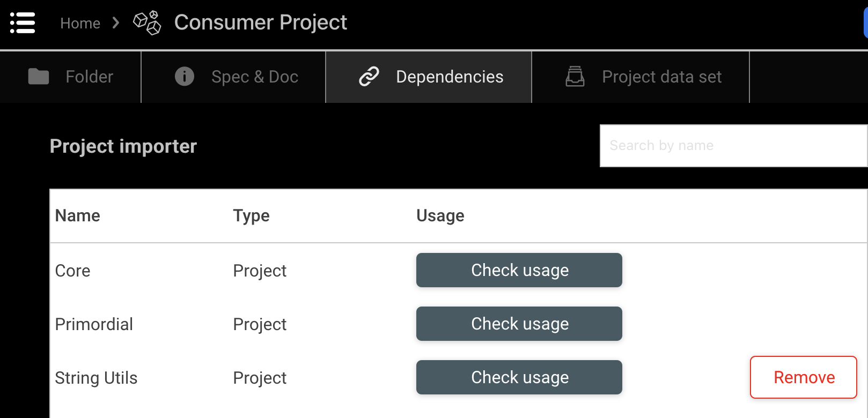Switch to the Folder tab
This screenshot has height=418, width=868.
click(x=70, y=77)
